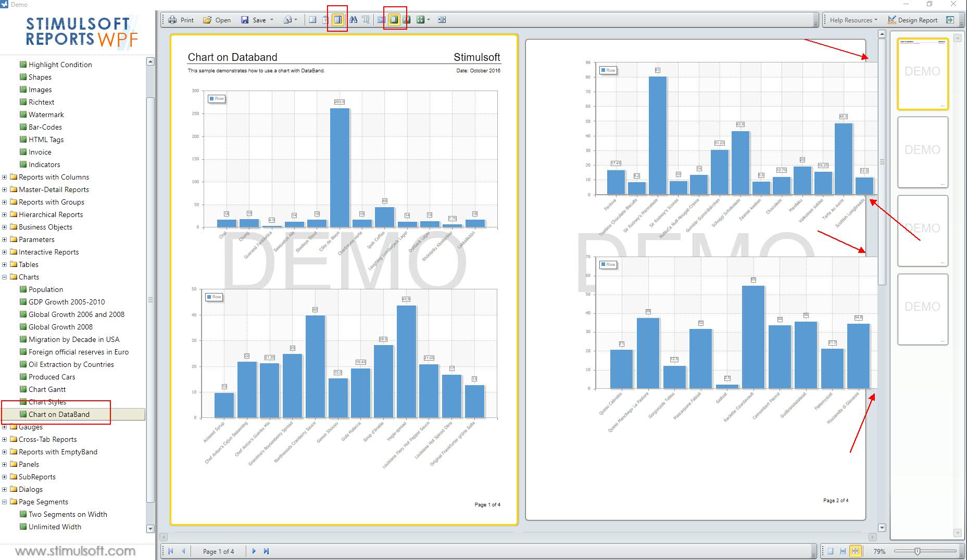The height and width of the screenshot is (560, 967).
Task: Select continuous page view mode in status bar
Action: 843,551
